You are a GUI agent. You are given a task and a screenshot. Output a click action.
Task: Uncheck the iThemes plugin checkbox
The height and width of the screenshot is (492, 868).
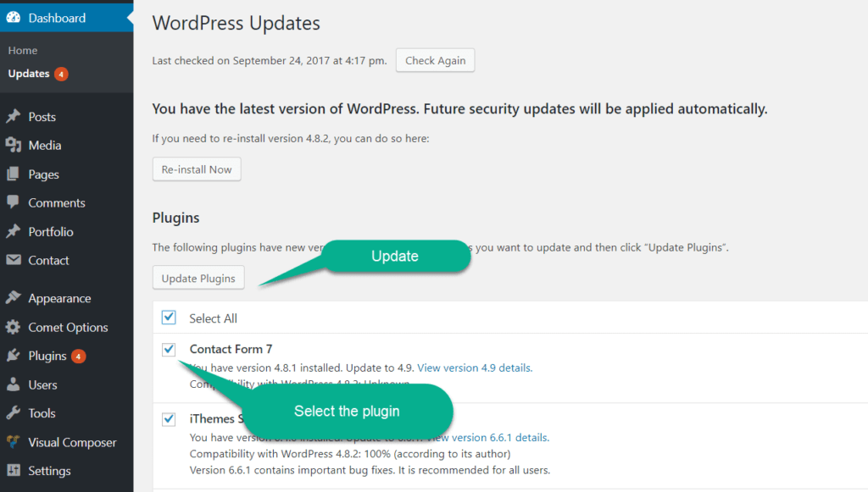coord(169,419)
